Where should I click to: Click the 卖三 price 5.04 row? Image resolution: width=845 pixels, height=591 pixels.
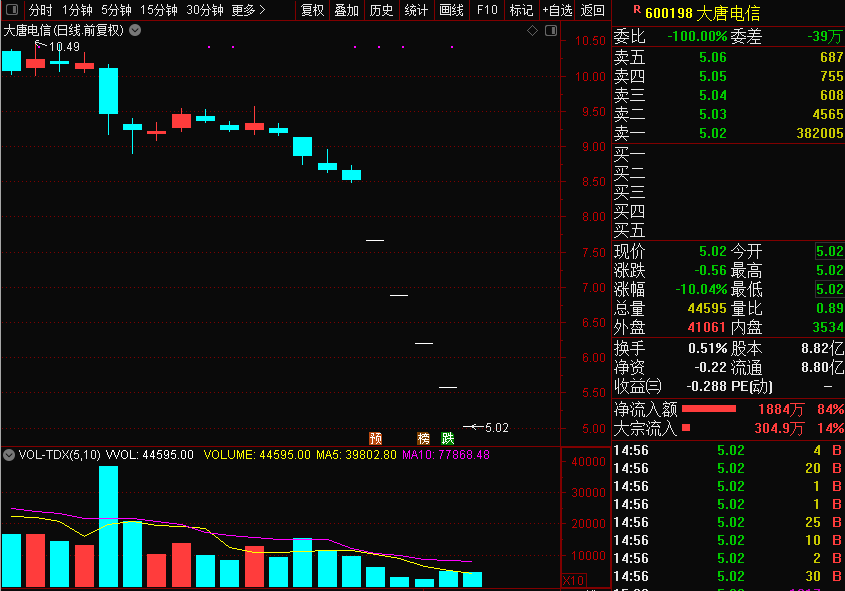coord(729,95)
